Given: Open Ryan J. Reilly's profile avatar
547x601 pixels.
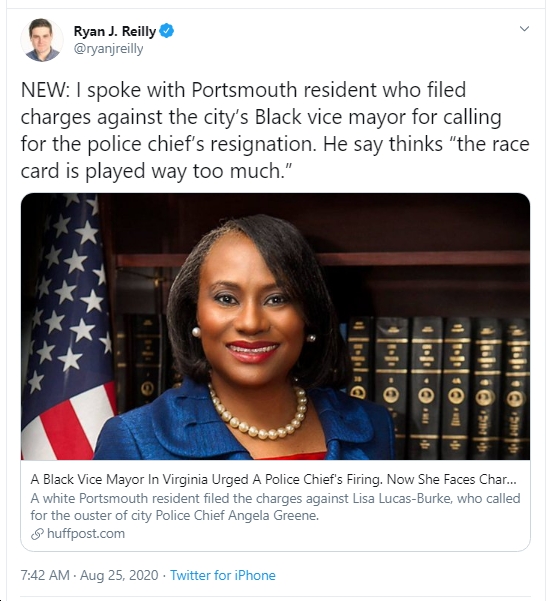Looking at the screenshot, I should (x=42, y=39).
